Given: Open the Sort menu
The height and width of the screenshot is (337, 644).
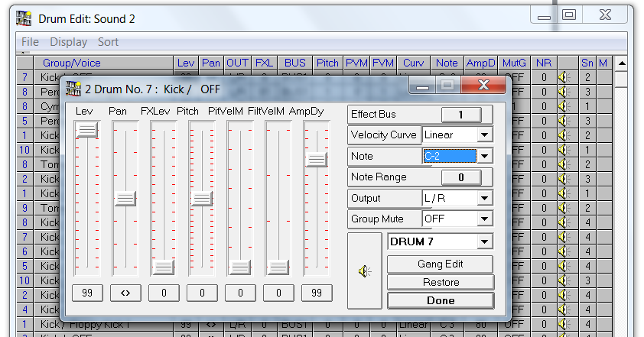Looking at the screenshot, I should (x=108, y=42).
